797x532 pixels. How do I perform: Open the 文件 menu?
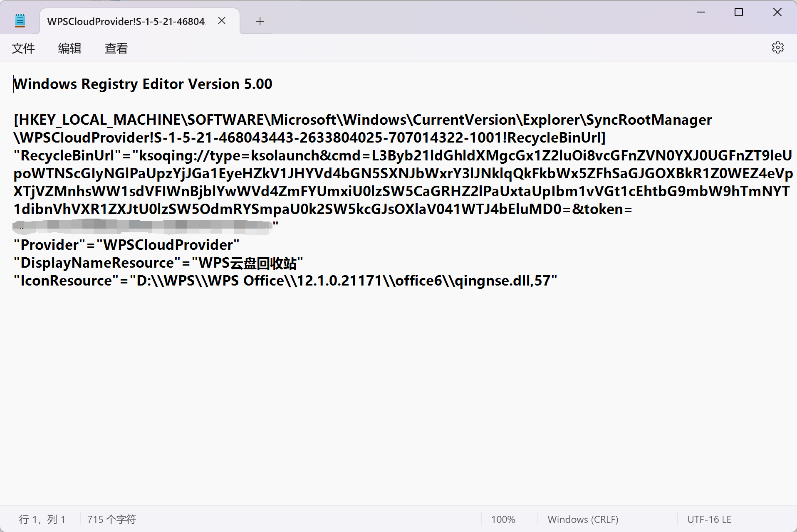(x=23, y=49)
